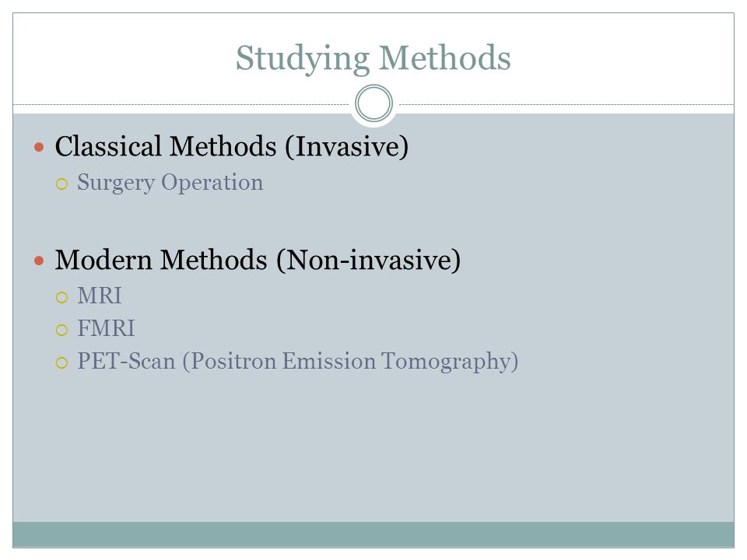Click the decorative circle below the title
The height and width of the screenshot is (560, 747).
374,103
